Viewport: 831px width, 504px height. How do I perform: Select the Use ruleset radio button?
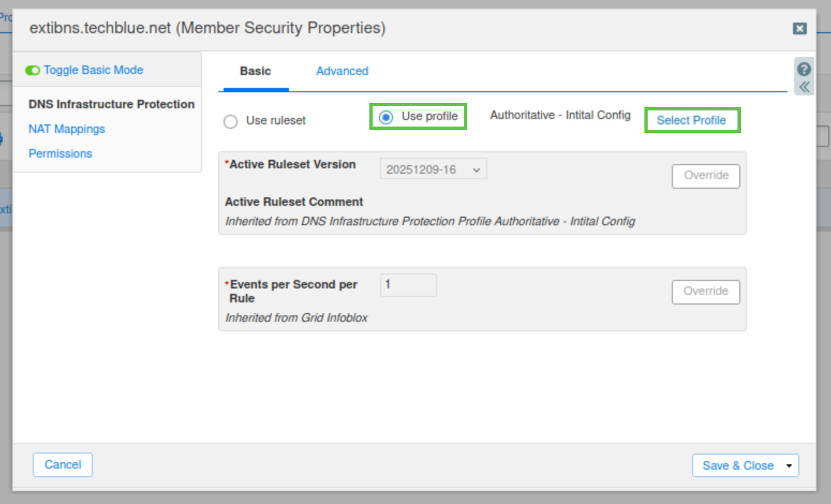point(231,122)
